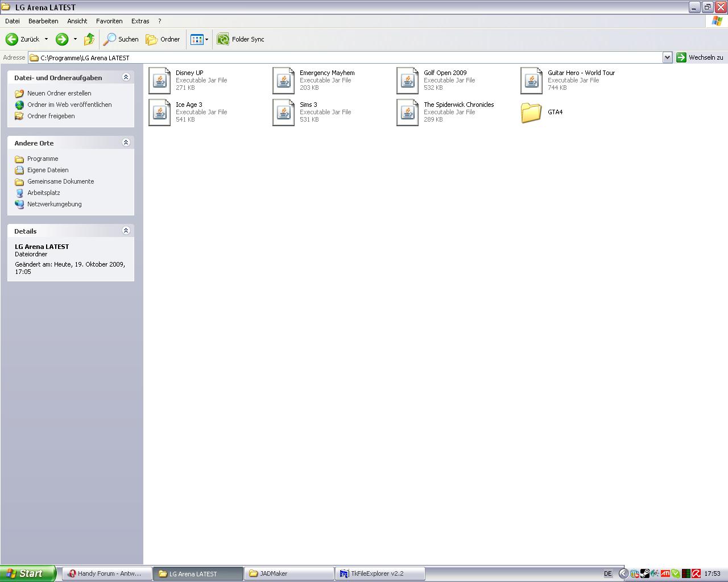Collapse the Andere Orte panel
Viewport: 728px width, 582px height.
(126, 143)
